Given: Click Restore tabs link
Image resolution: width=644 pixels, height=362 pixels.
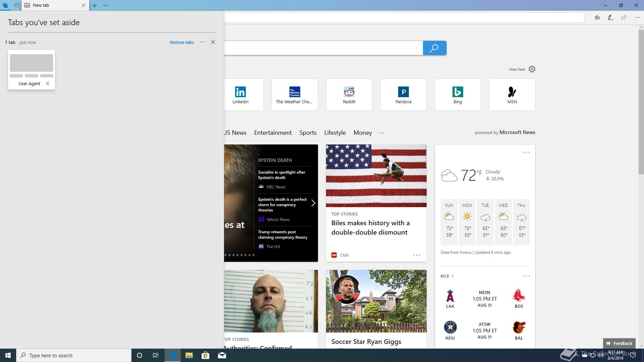Looking at the screenshot, I should click(x=182, y=42).
